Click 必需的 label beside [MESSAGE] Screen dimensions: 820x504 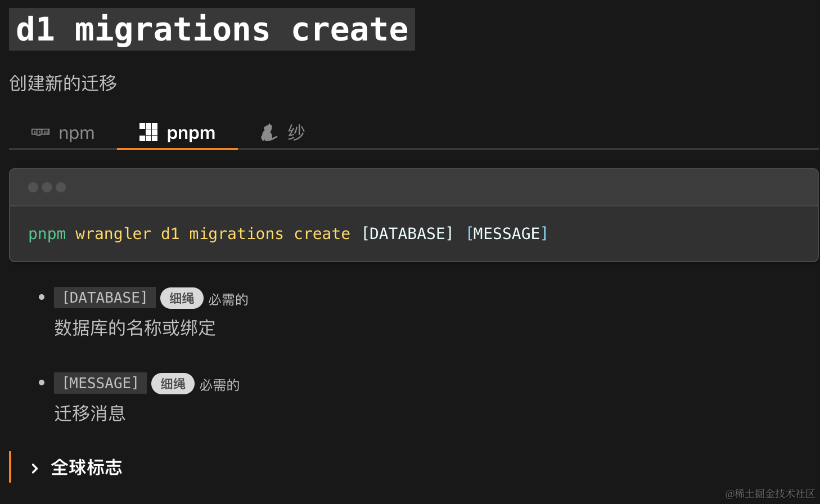219,385
